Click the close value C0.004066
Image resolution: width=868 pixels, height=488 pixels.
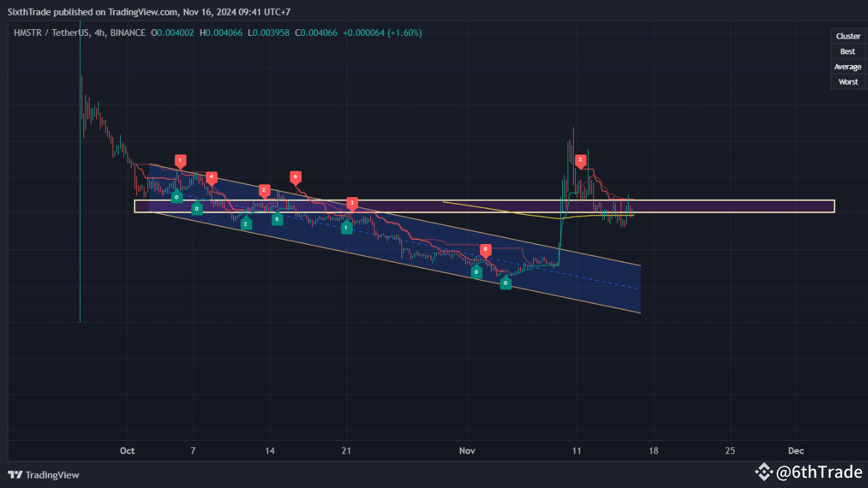point(316,33)
